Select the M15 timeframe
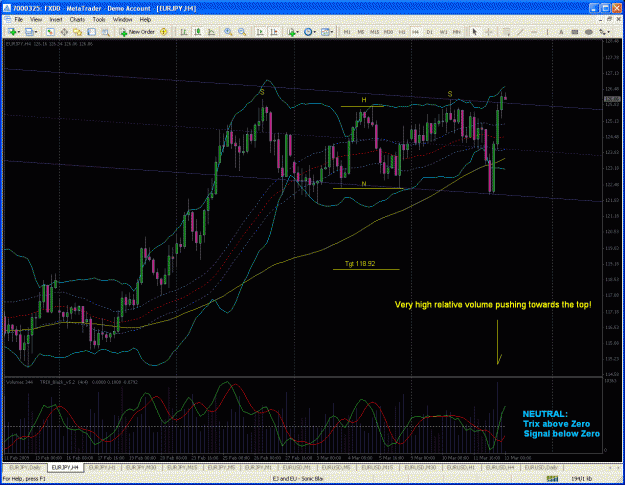The height and width of the screenshot is (485, 625). tap(375, 32)
